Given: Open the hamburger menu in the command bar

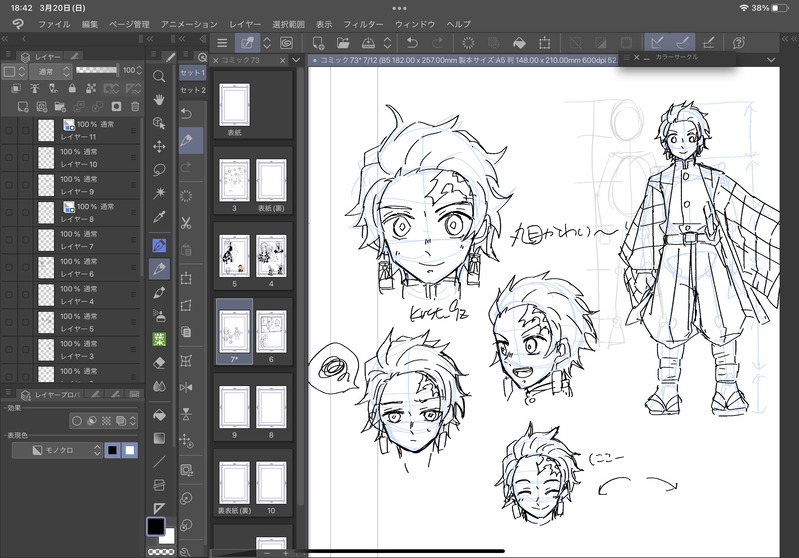Looking at the screenshot, I should point(222,43).
